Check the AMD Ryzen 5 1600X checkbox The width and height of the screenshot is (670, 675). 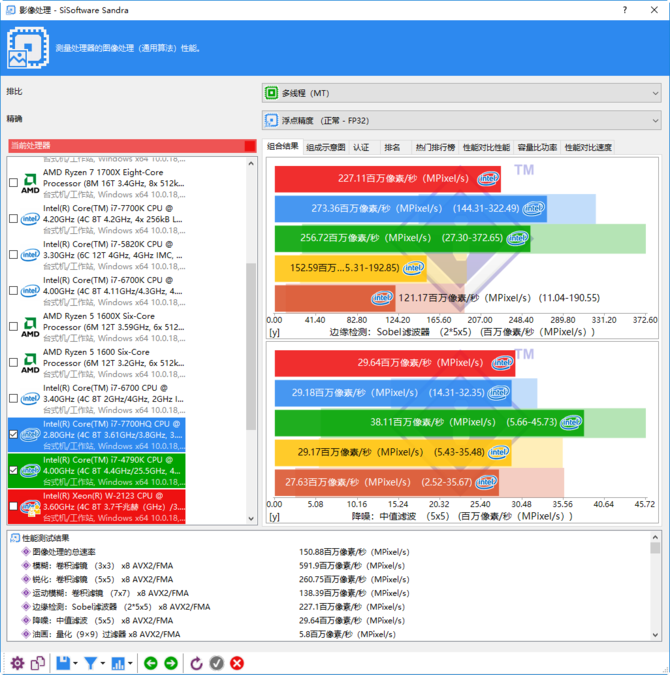click(x=13, y=327)
